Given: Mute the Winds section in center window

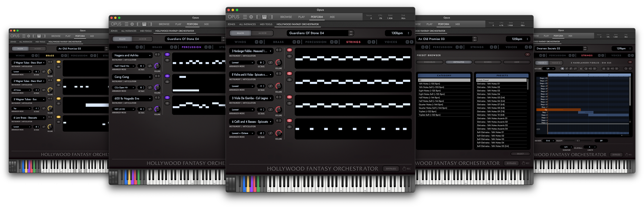Looking at the screenshot, I should (256, 42).
